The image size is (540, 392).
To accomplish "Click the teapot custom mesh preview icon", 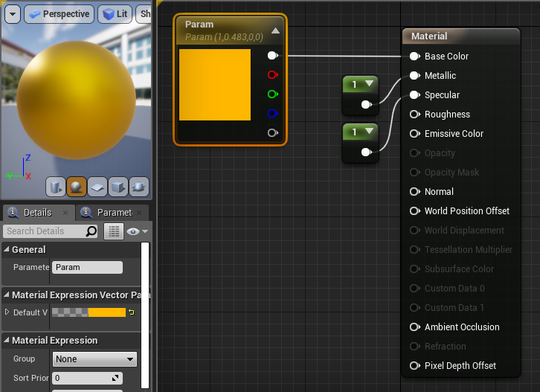I will point(138,186).
